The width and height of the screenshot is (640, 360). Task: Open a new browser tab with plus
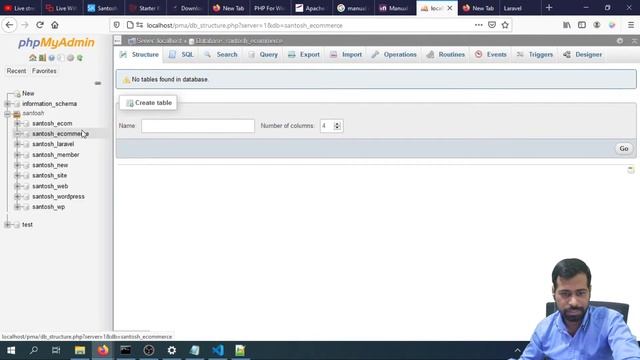coord(549,8)
